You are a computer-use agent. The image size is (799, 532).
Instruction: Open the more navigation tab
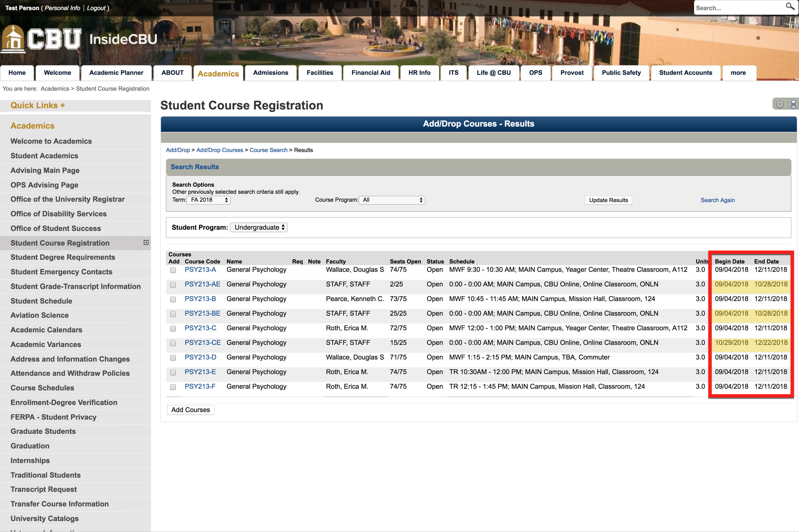point(738,73)
